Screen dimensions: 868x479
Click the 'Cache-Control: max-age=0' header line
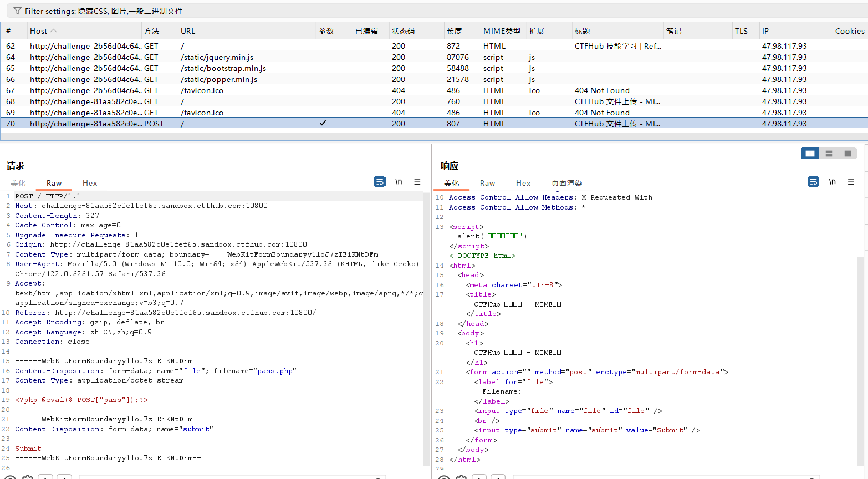68,225
